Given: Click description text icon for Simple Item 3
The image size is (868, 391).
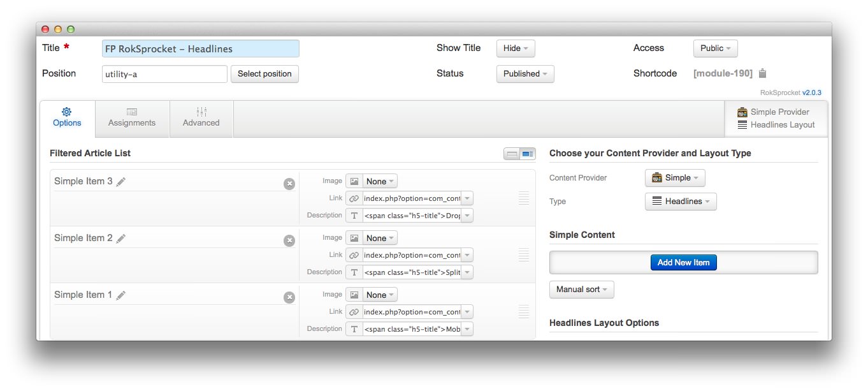Looking at the screenshot, I should tap(354, 216).
